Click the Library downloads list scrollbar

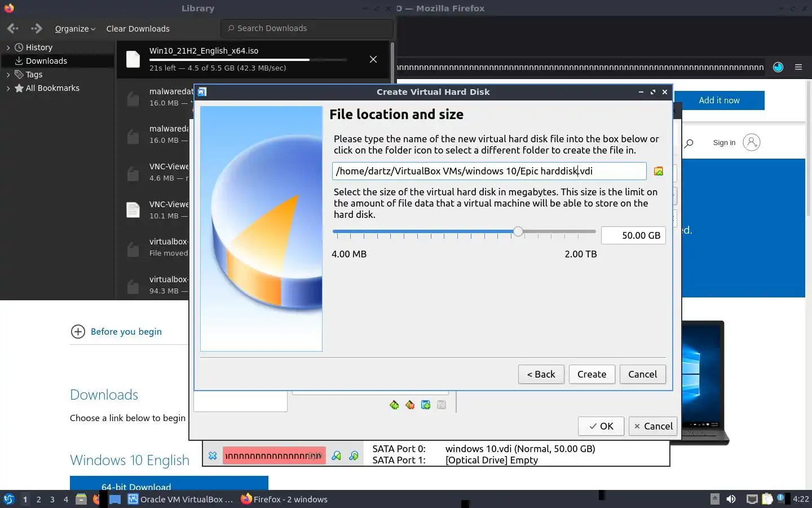[x=392, y=62]
